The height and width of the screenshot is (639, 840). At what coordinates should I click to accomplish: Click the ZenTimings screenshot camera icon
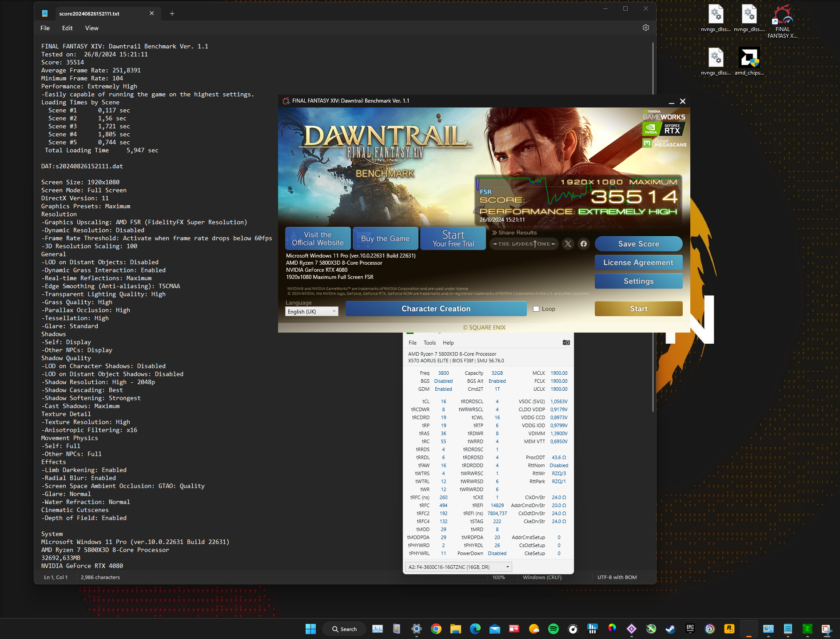click(x=566, y=342)
